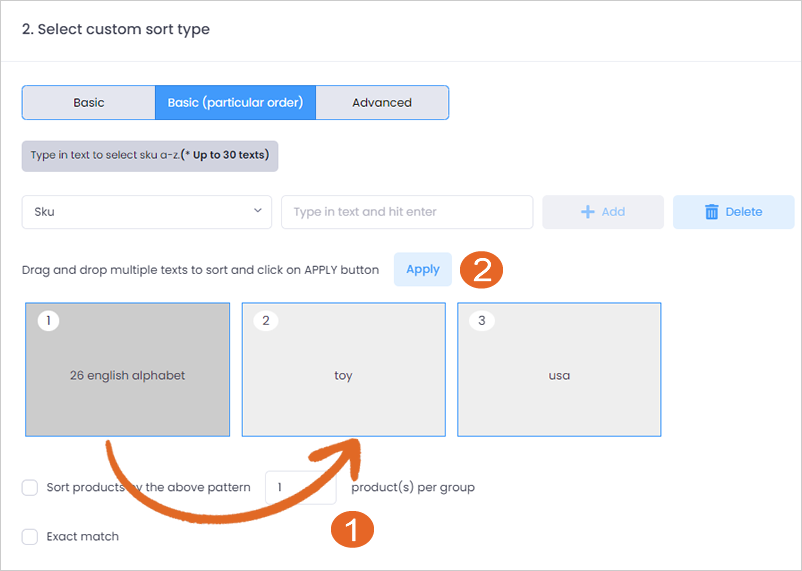Select the 'usa' text card
Viewport: 802px width, 571px height.
(x=559, y=369)
